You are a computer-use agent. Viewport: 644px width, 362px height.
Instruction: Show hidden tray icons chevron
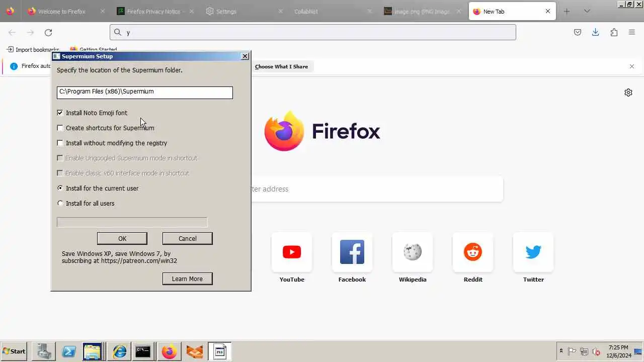point(561,351)
